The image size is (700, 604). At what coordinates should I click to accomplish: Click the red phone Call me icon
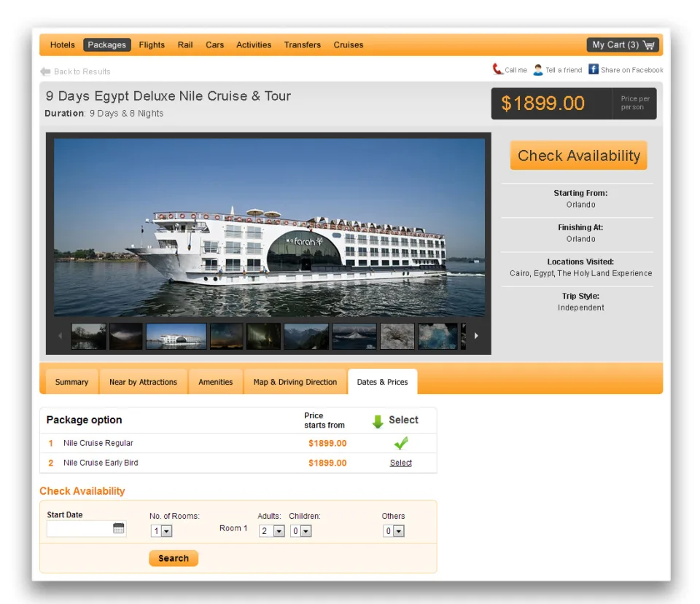(x=497, y=69)
